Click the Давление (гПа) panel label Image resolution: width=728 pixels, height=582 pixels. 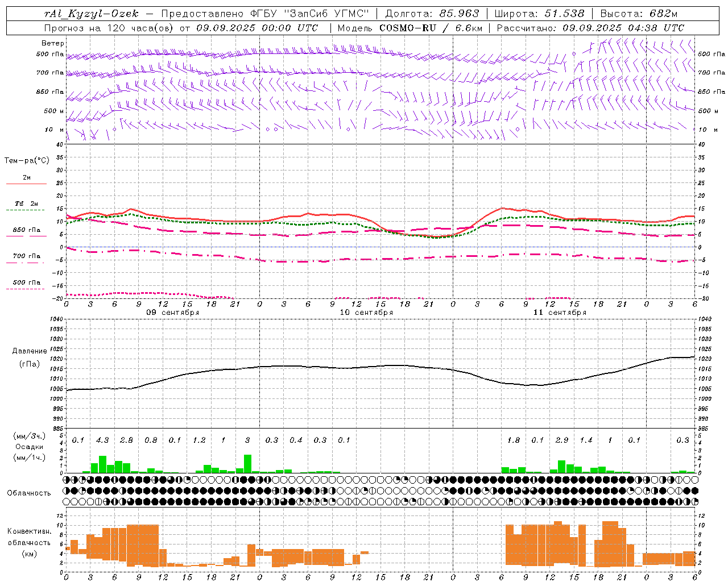click(x=30, y=357)
